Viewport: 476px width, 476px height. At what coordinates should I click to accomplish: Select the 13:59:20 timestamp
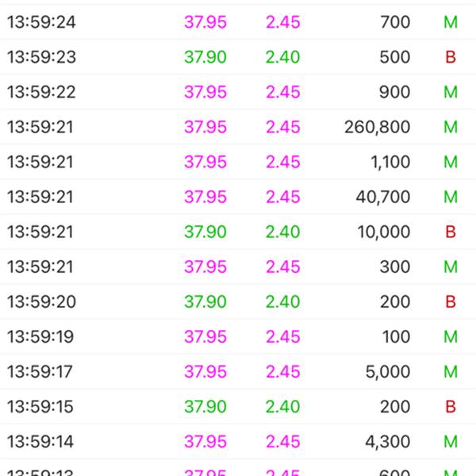pos(41,301)
